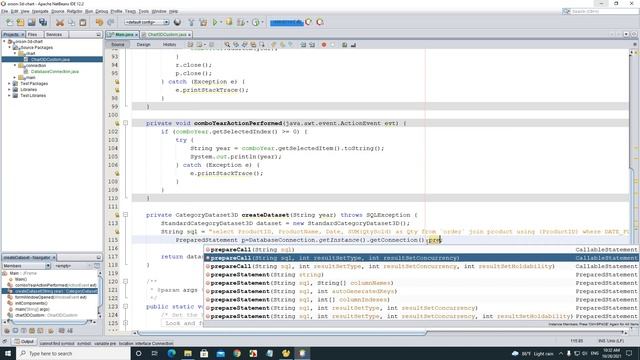Viewport: 640px width, 360px height.
Task: Expand the Test Libraries node
Action: pos(10,96)
